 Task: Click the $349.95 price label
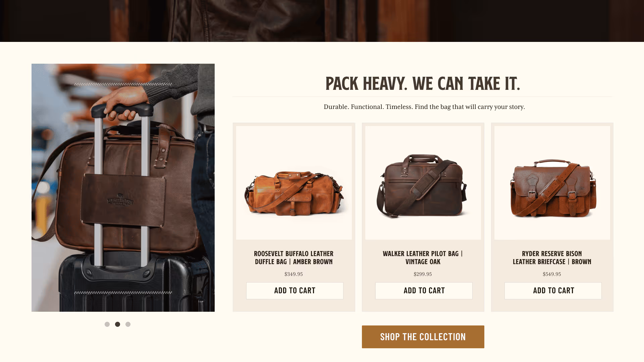[x=293, y=274]
